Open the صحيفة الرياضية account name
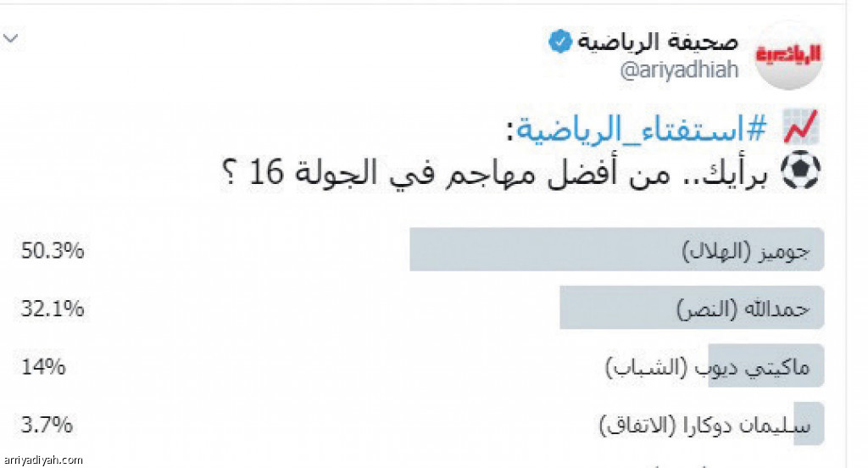The height and width of the screenshot is (468, 868). click(x=658, y=42)
